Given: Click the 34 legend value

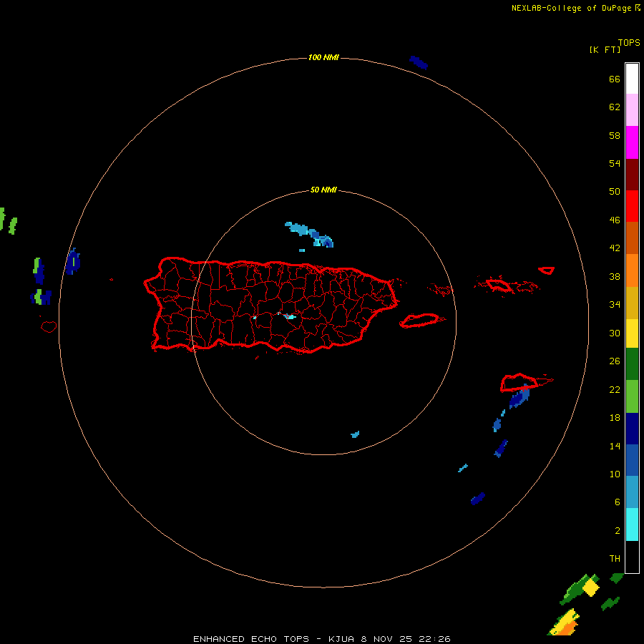Looking at the screenshot, I should [x=615, y=304].
